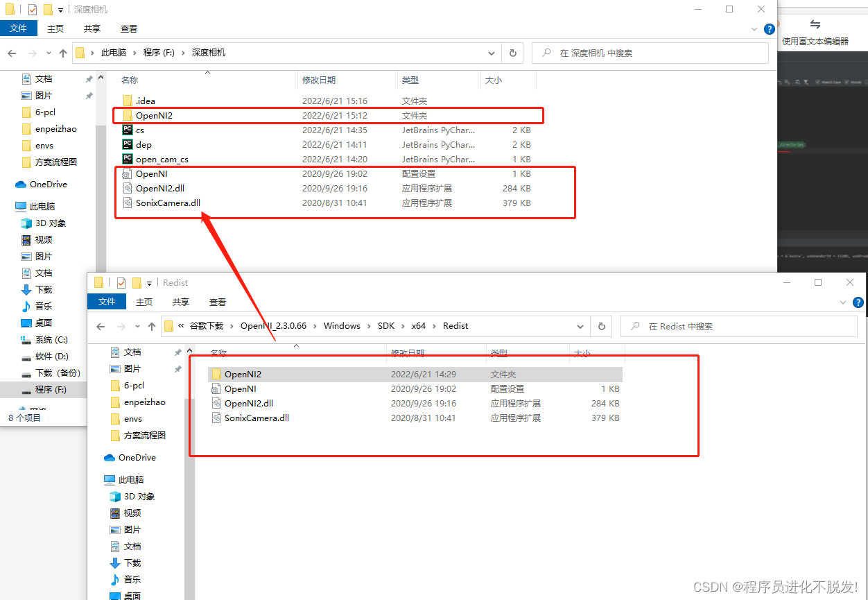
Task: Click the New folder icon in quick access toolbar
Action: click(46, 9)
